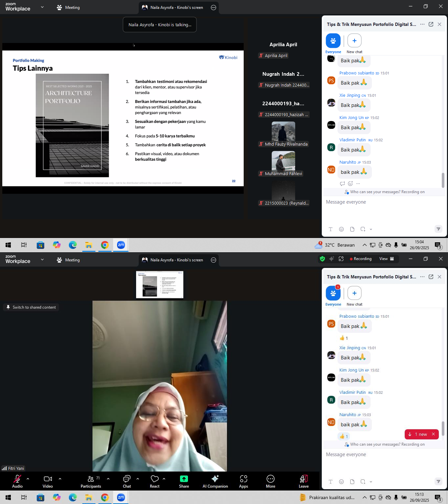Expand audio options arrow beside Audio
The height and width of the screenshot is (504, 448).
[28, 479]
